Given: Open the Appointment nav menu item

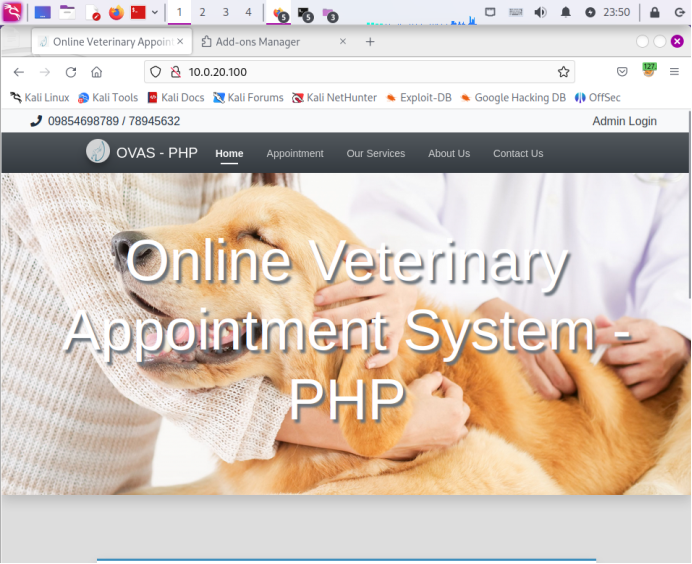Looking at the screenshot, I should click(295, 154).
